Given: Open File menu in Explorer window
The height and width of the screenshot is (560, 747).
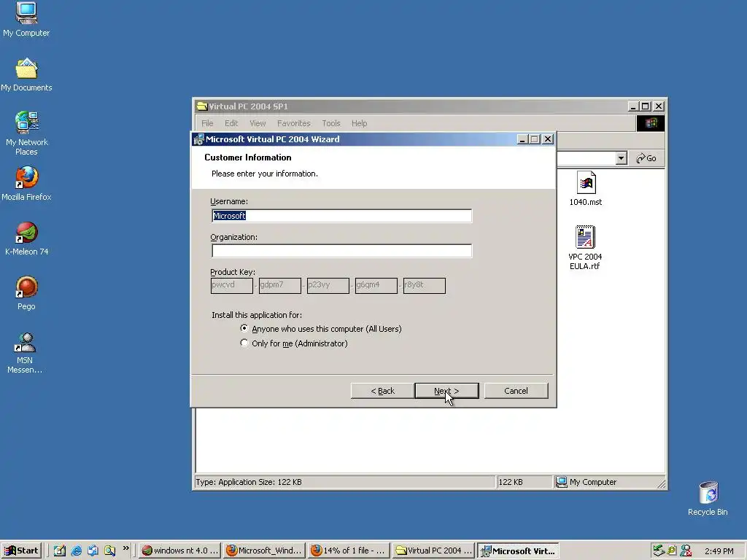Looking at the screenshot, I should pos(207,123).
